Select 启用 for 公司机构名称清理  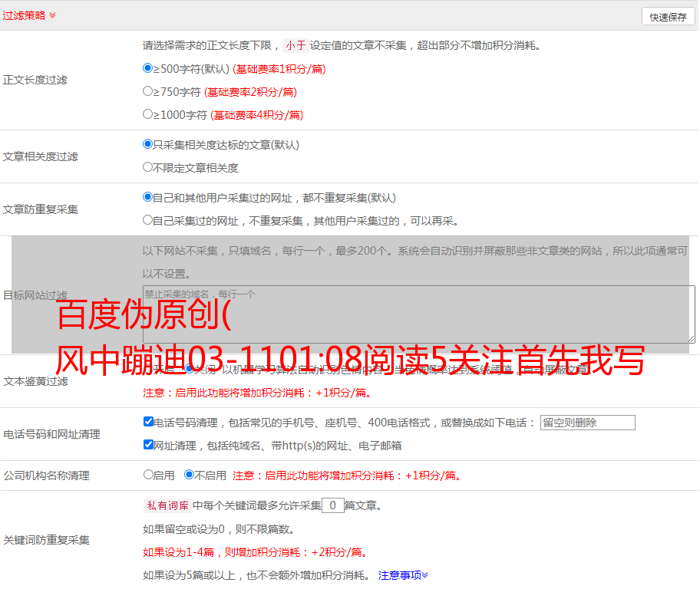pyautogui.click(x=148, y=474)
